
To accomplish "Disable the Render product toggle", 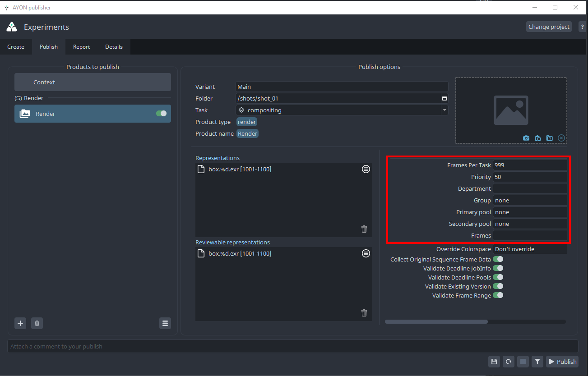I will coord(161,114).
